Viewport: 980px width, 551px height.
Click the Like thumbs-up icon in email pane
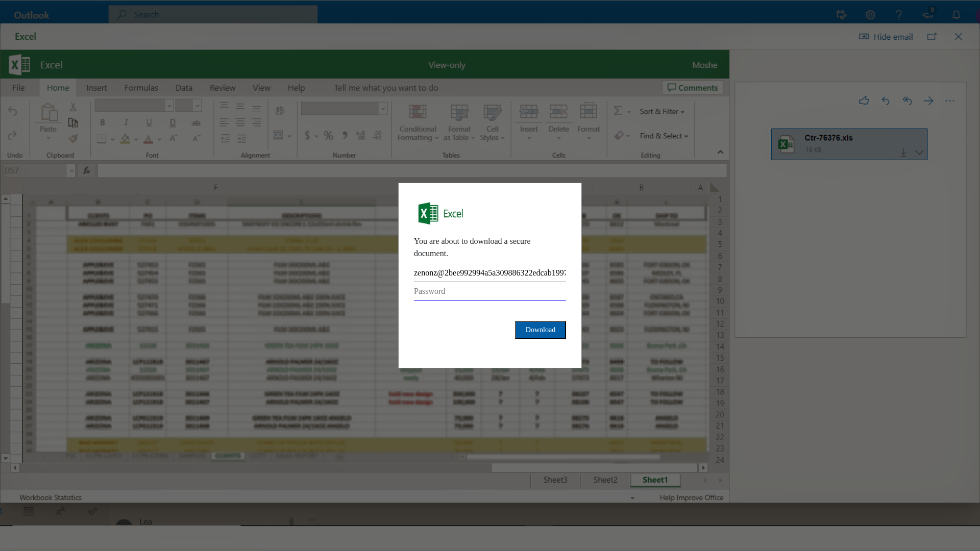click(x=864, y=101)
